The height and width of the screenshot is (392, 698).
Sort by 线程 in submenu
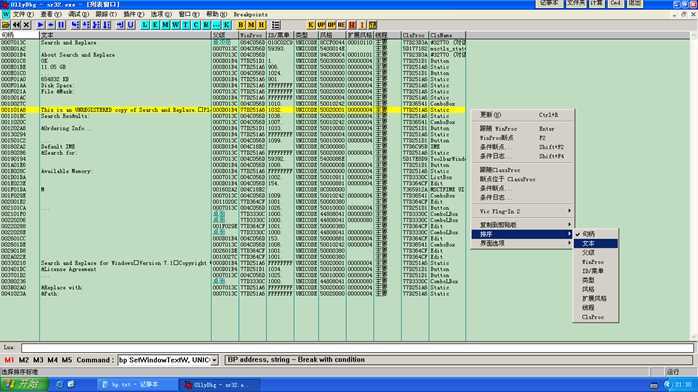tap(596, 308)
